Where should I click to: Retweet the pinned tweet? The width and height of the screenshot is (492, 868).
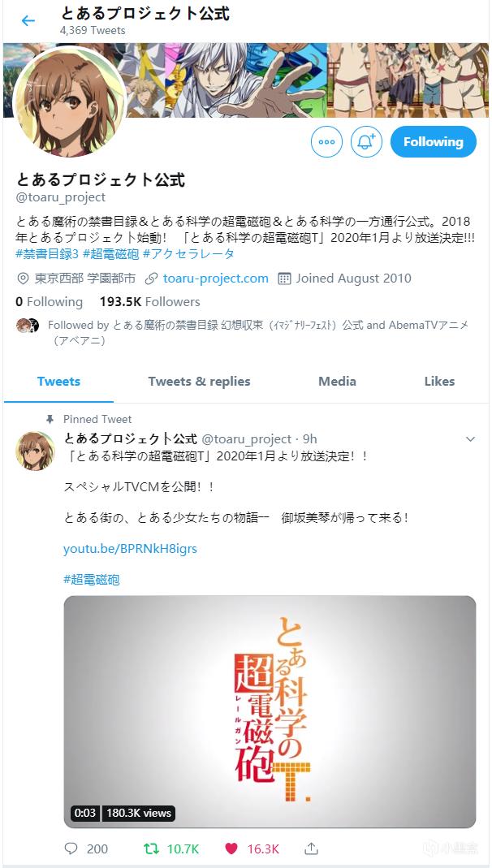coord(150,849)
